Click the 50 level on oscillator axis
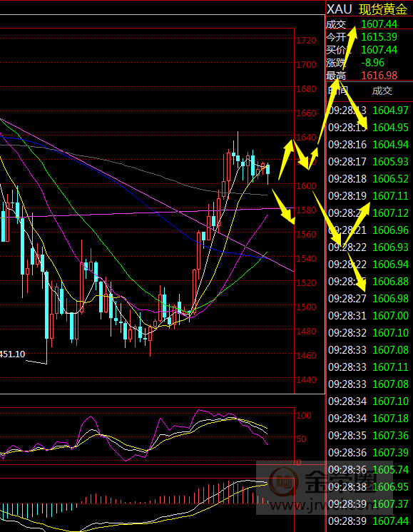This screenshot has height=532, width=413. tap(301, 439)
